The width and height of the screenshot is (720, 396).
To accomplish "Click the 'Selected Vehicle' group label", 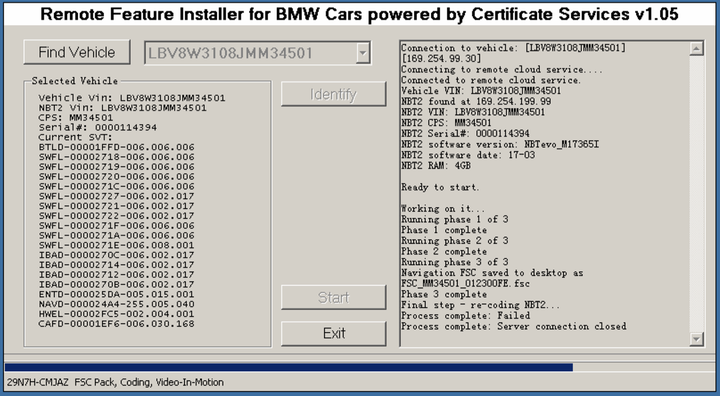I will pyautogui.click(x=74, y=81).
